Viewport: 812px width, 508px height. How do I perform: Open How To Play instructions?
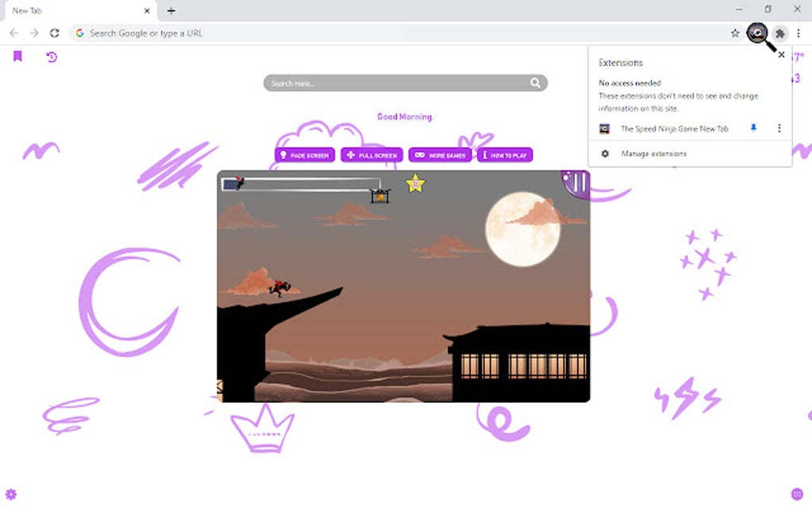coord(505,154)
